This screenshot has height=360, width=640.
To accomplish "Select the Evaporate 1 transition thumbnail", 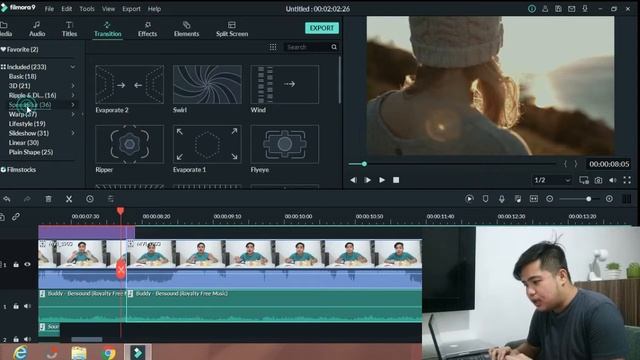I will [207, 144].
